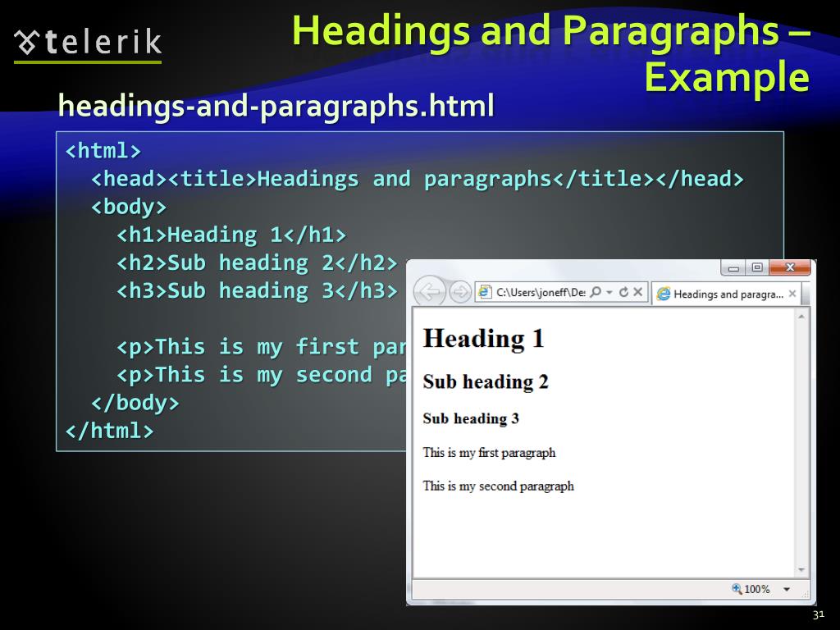Select 'This is my second paragraph' text
The width and height of the screenshot is (840, 630).
pyautogui.click(x=498, y=486)
